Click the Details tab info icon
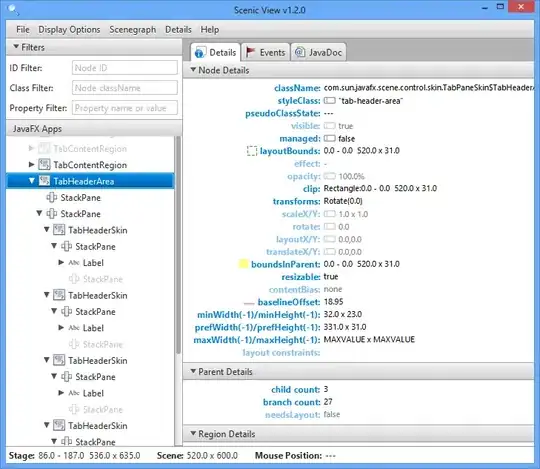This screenshot has width=540, height=469. (x=199, y=53)
